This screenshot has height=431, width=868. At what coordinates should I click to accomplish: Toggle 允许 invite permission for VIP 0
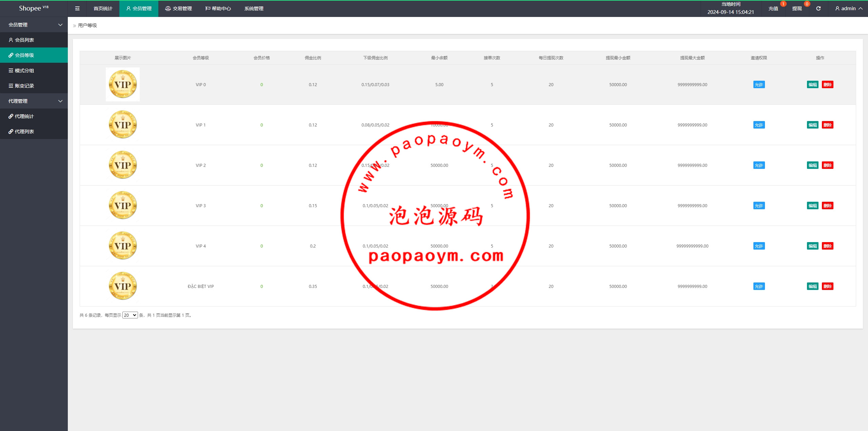point(759,84)
